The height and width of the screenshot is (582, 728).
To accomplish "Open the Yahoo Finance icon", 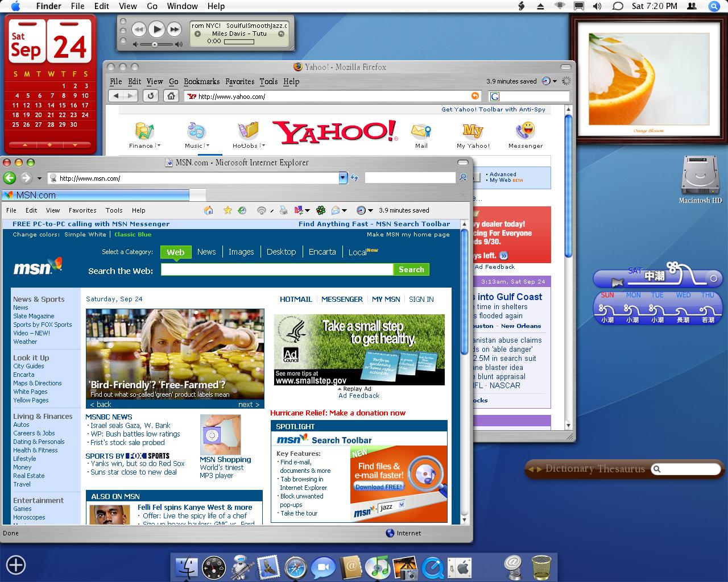I will [143, 131].
